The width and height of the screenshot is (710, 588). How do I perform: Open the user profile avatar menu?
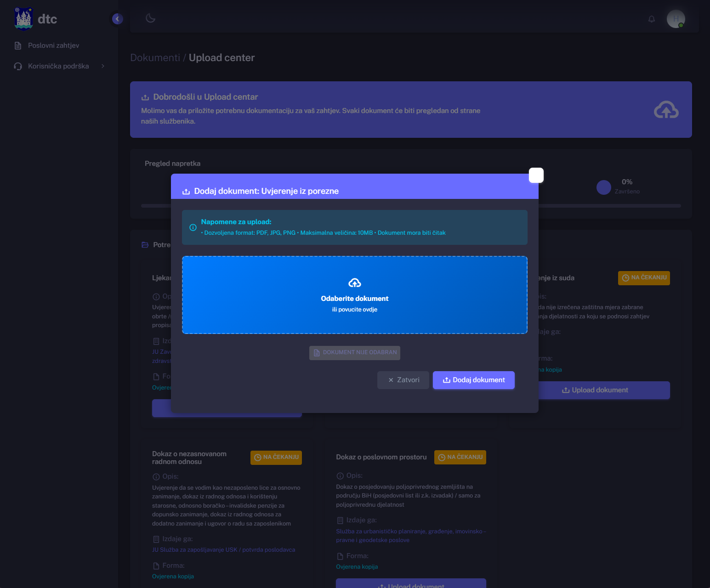click(676, 19)
